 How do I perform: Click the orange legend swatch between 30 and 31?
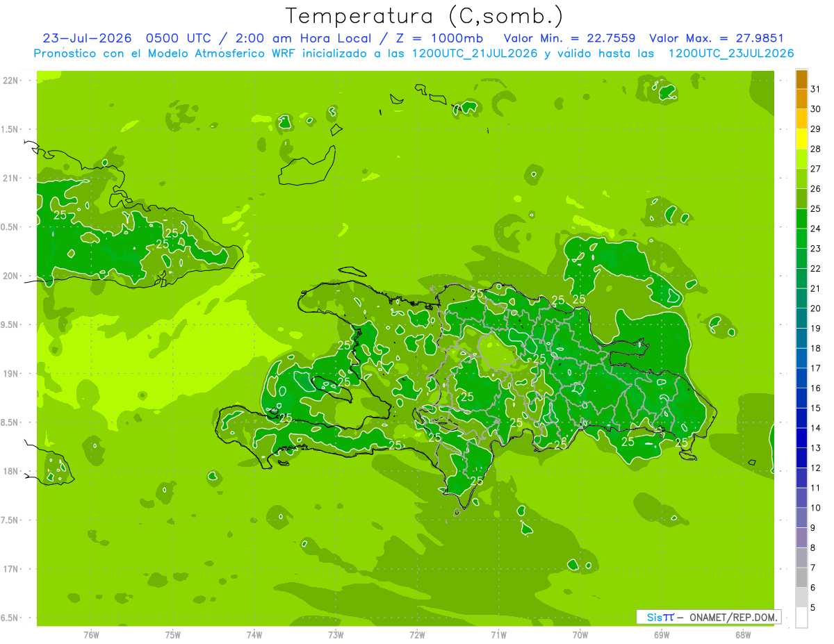click(801, 99)
